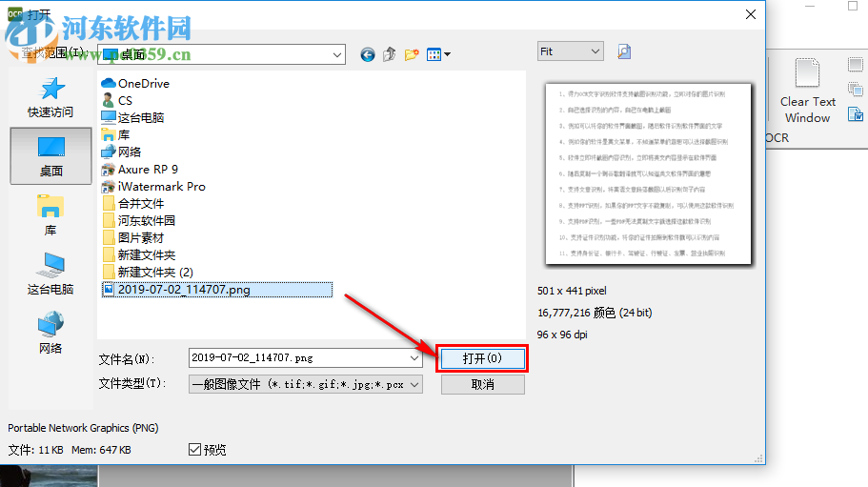
Task: Click Portable Network Graphics (PNG) label
Action: [83, 428]
